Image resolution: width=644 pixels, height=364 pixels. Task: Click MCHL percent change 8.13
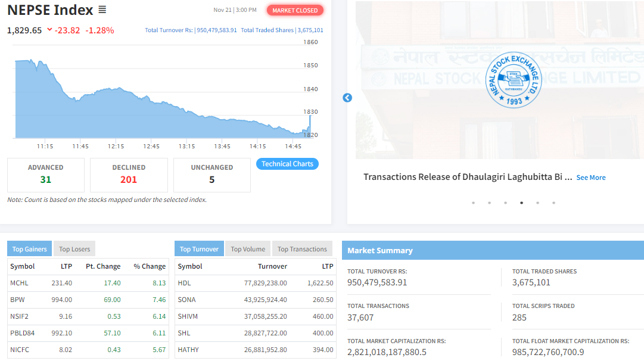pyautogui.click(x=159, y=283)
